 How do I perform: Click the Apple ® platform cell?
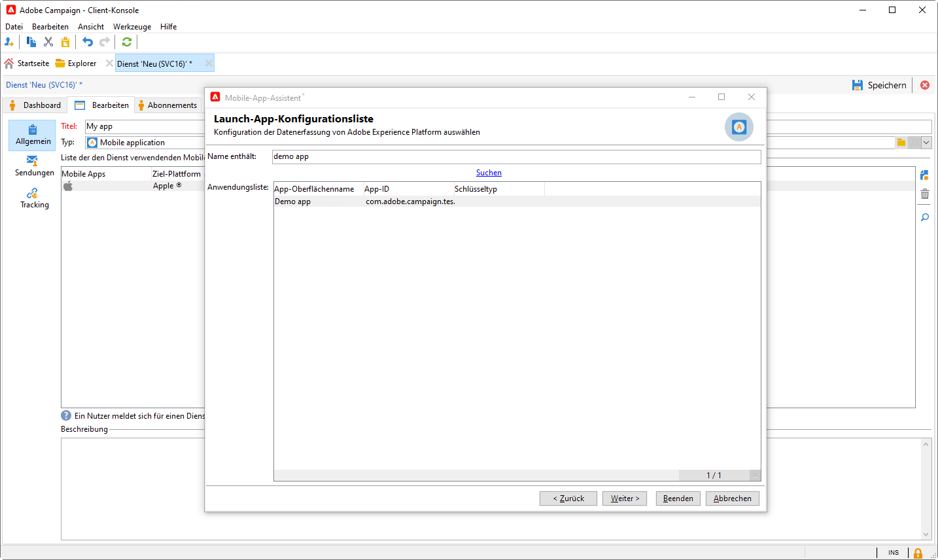click(167, 186)
